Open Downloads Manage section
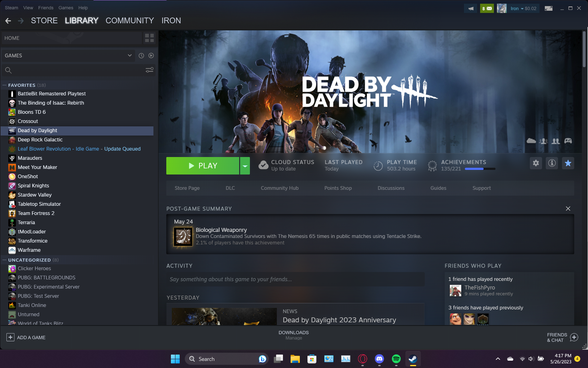Viewport: 588px width, 368px height. 294,335
